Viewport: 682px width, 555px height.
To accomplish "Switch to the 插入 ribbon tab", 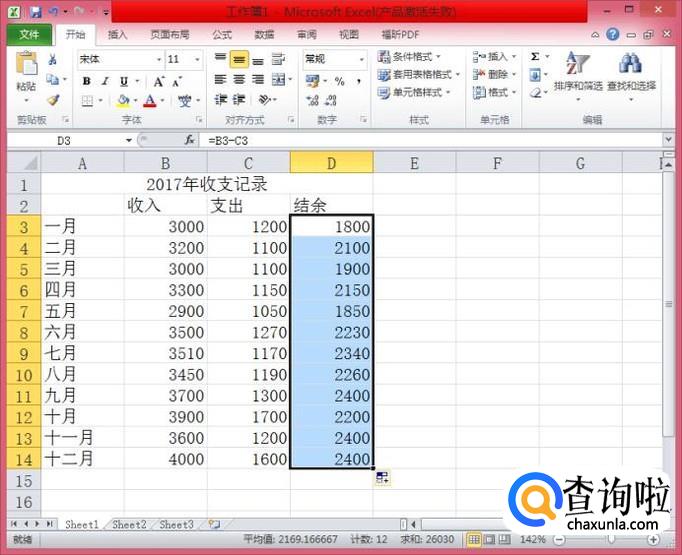I will click(117, 34).
